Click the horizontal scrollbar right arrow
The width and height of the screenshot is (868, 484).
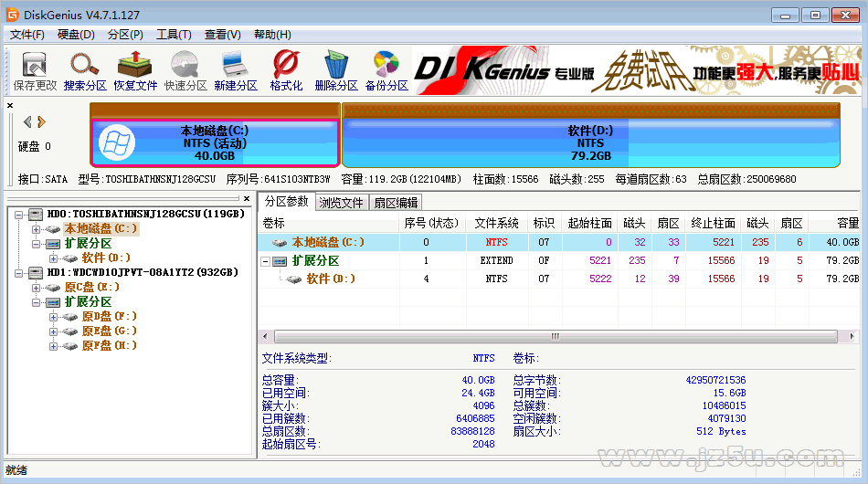[852, 336]
